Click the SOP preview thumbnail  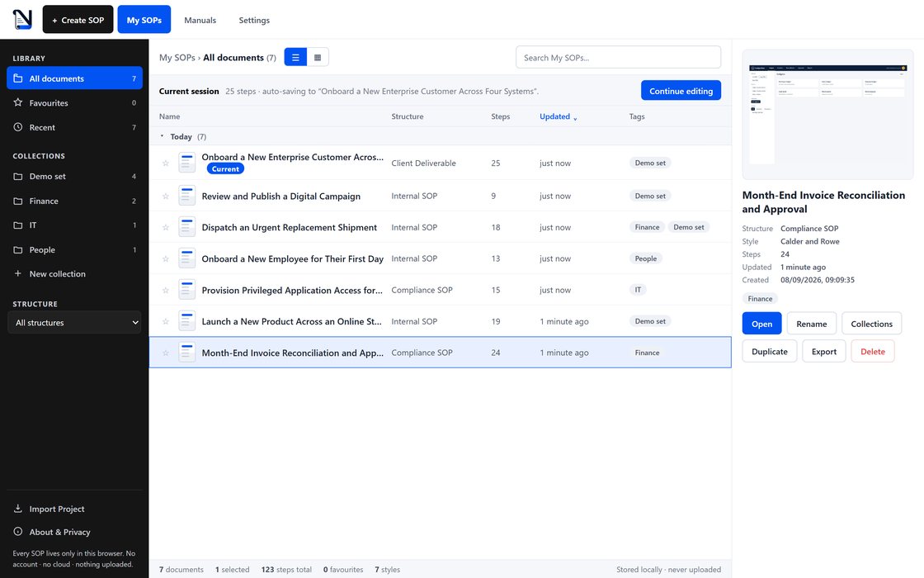pos(827,115)
